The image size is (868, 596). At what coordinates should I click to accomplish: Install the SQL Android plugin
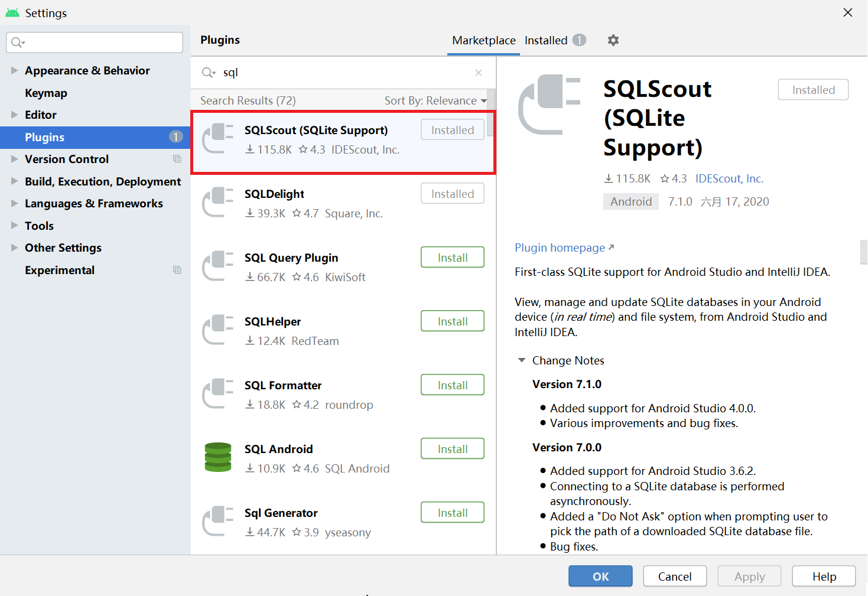click(x=453, y=449)
